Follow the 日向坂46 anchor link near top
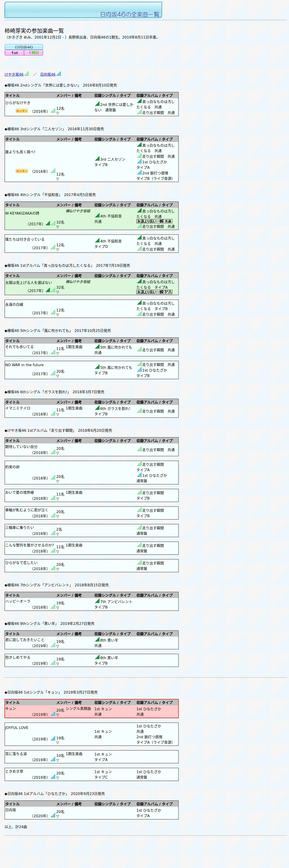Image resolution: width=289 pixels, height=868 pixels. point(48,74)
